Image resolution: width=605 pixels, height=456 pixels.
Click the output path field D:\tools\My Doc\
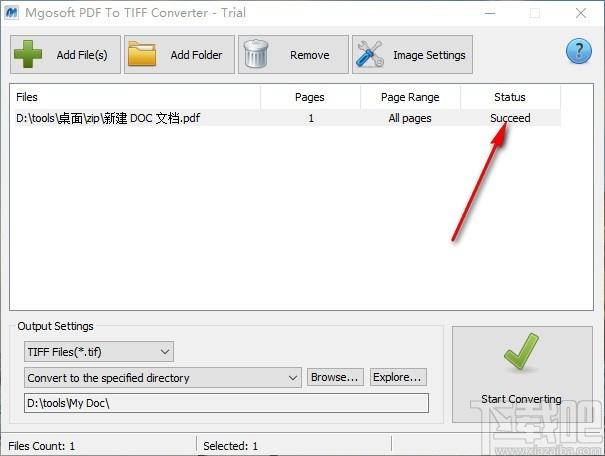(x=226, y=403)
